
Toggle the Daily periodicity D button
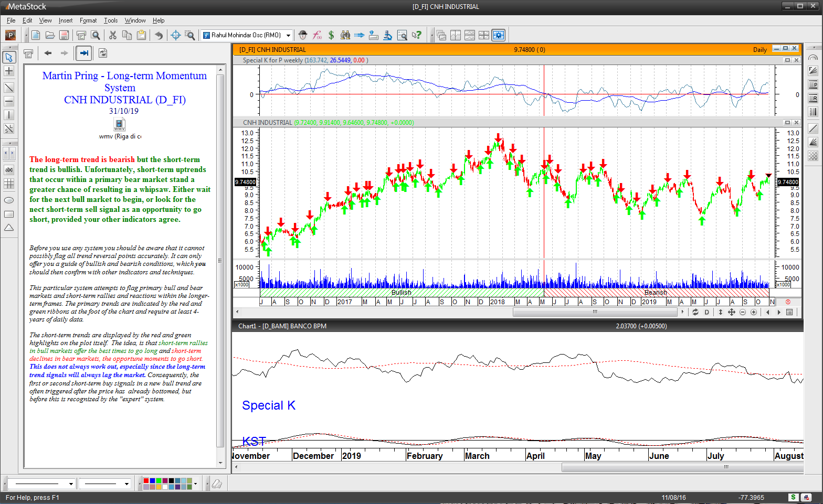point(706,312)
